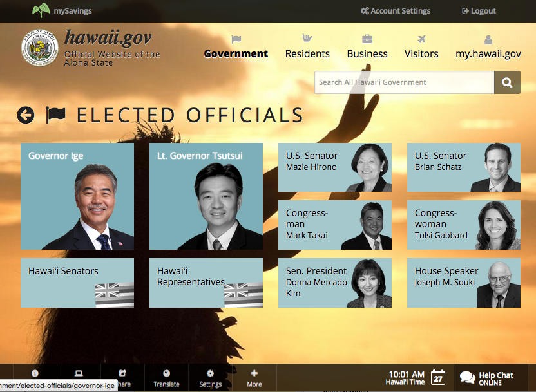The image size is (536, 392).
Task: Open U.S. Senator Mazie Hirono tile
Action: [335, 167]
